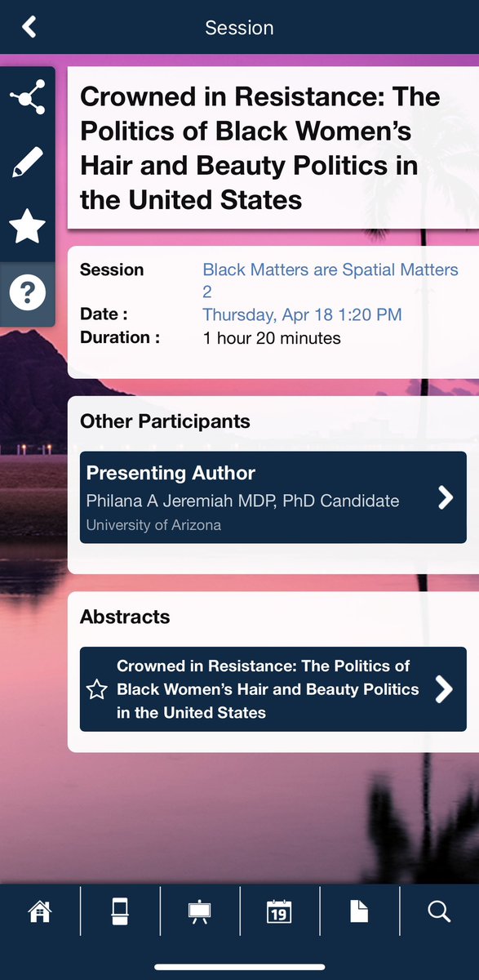
Task: Open notes with the pencil icon
Action: tap(27, 163)
